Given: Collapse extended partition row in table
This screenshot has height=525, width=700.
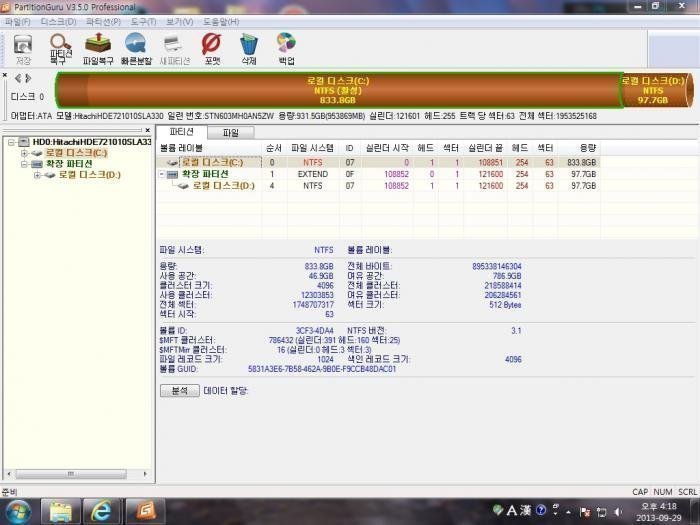Looking at the screenshot, I should (x=162, y=174).
